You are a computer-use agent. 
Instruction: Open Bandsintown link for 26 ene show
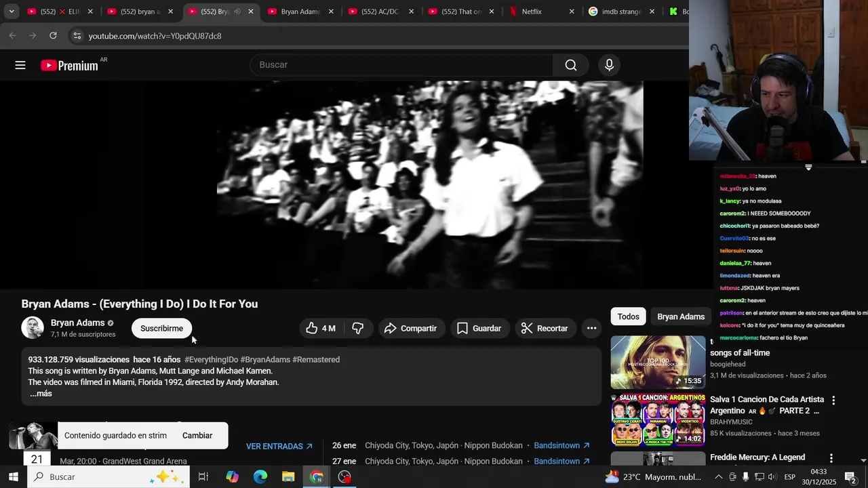561,446
